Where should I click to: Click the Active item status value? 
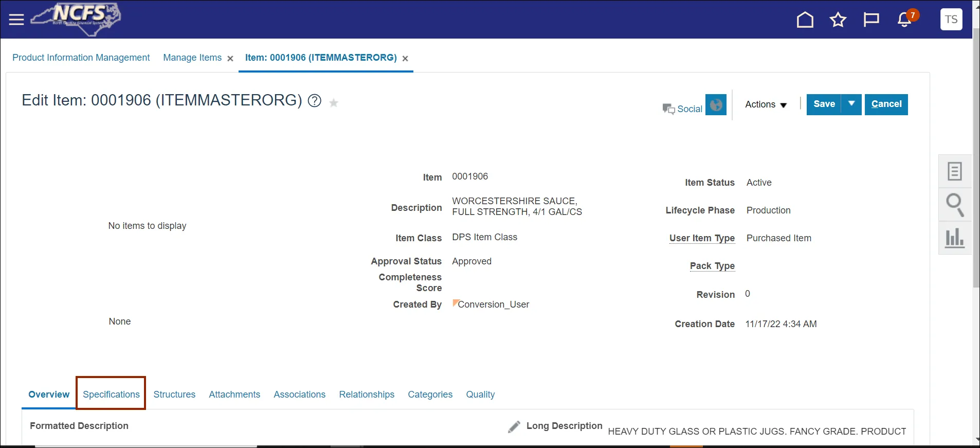coord(759,183)
